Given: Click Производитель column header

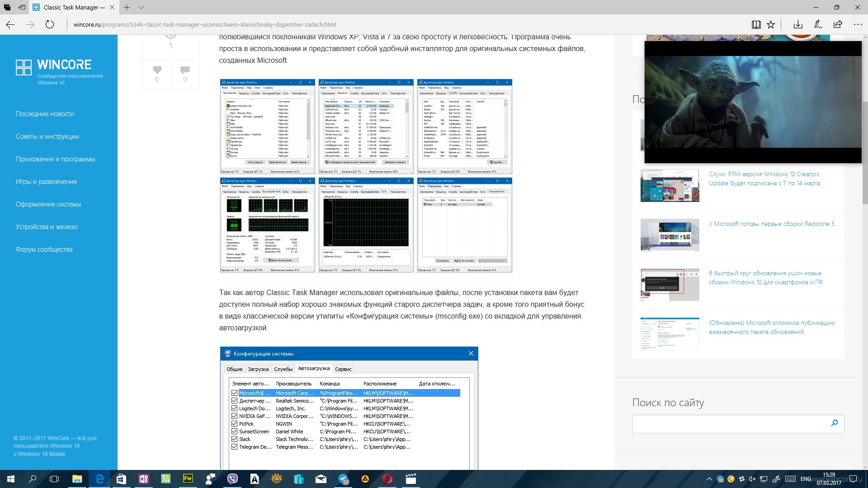Looking at the screenshot, I should [294, 384].
